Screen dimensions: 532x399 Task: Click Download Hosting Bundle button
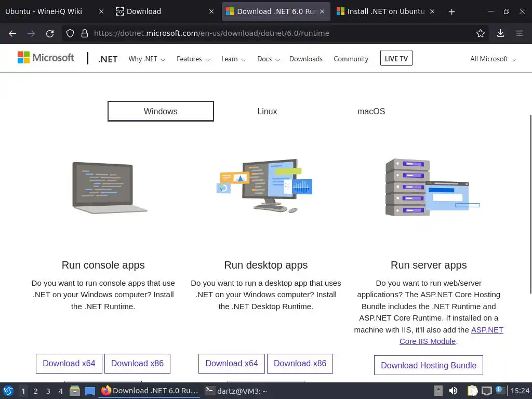click(429, 365)
